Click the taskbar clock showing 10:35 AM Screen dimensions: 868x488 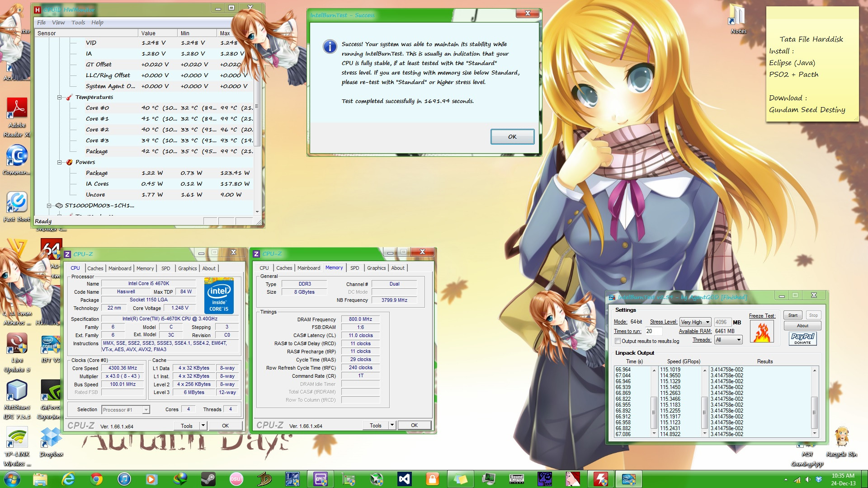[843, 479]
